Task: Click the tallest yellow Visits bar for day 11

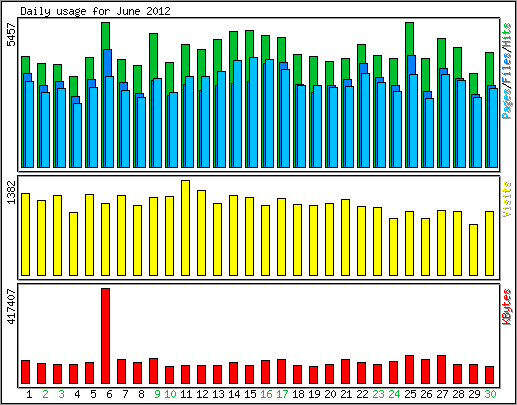Action: 185,228
